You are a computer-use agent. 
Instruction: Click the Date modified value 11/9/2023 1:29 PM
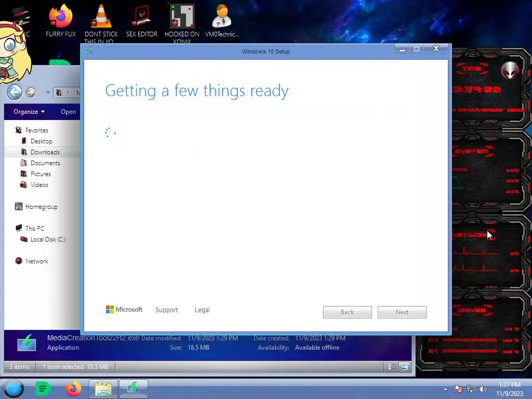click(x=212, y=338)
